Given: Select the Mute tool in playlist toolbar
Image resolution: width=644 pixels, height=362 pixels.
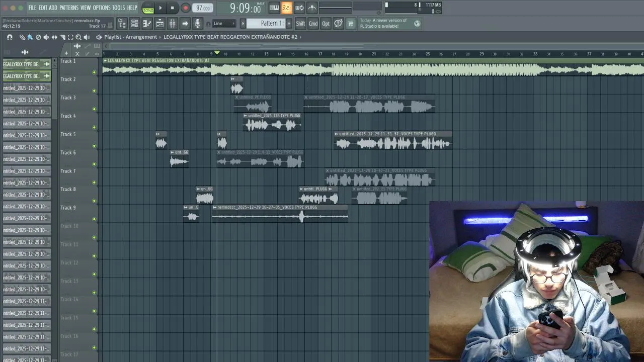Looking at the screenshot, I should 46,37.
